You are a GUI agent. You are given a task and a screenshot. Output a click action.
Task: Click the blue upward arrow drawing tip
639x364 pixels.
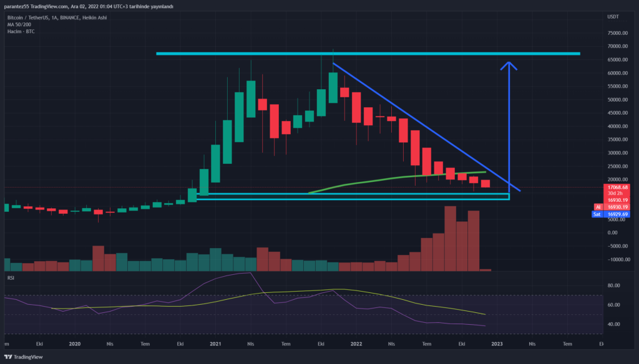click(509, 63)
